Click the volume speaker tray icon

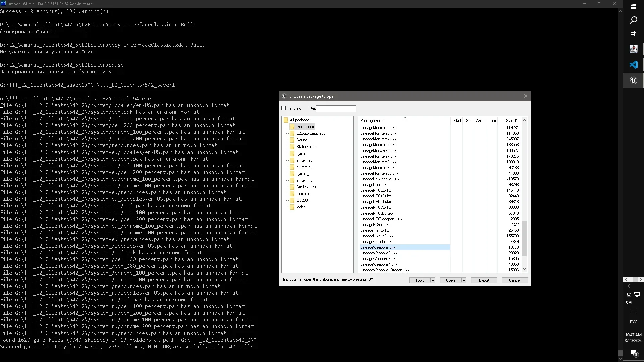(629, 302)
